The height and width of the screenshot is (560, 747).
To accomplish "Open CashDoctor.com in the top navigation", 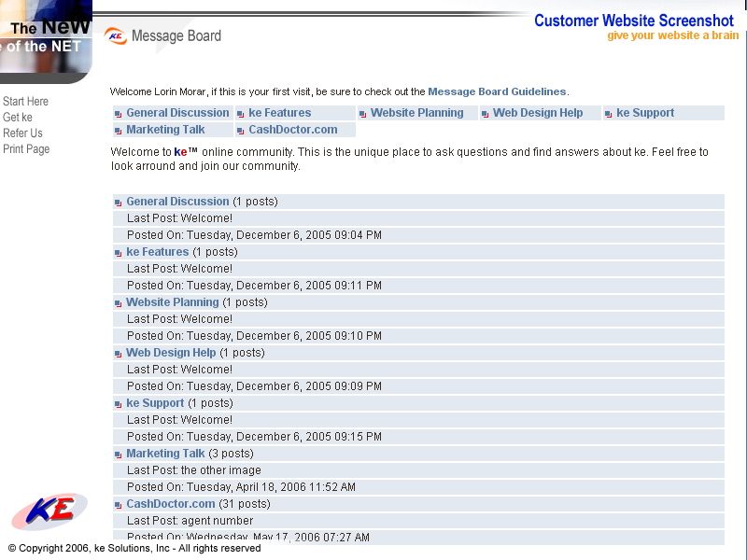I will coord(293,130).
